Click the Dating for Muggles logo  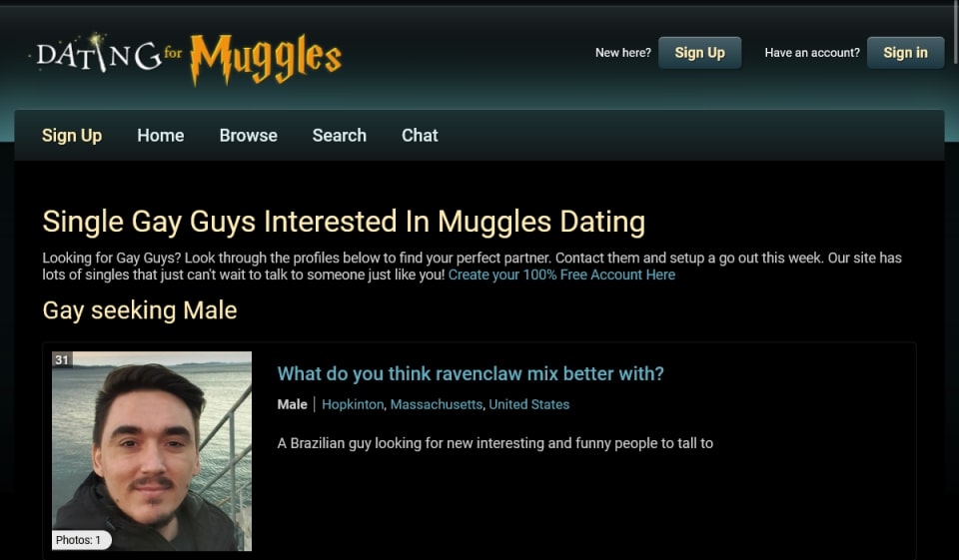(x=186, y=58)
